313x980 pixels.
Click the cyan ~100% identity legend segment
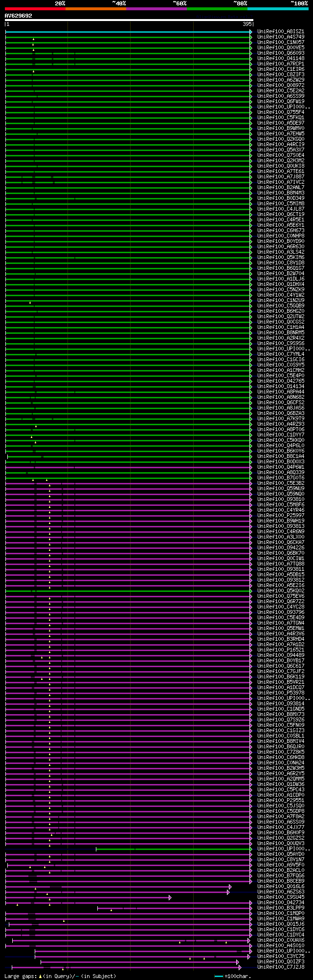(x=278, y=9)
